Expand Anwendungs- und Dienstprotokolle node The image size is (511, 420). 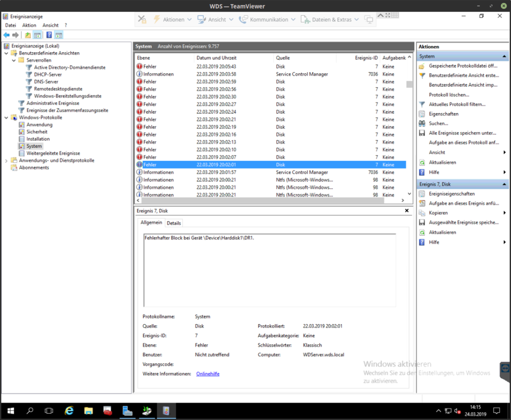7,161
